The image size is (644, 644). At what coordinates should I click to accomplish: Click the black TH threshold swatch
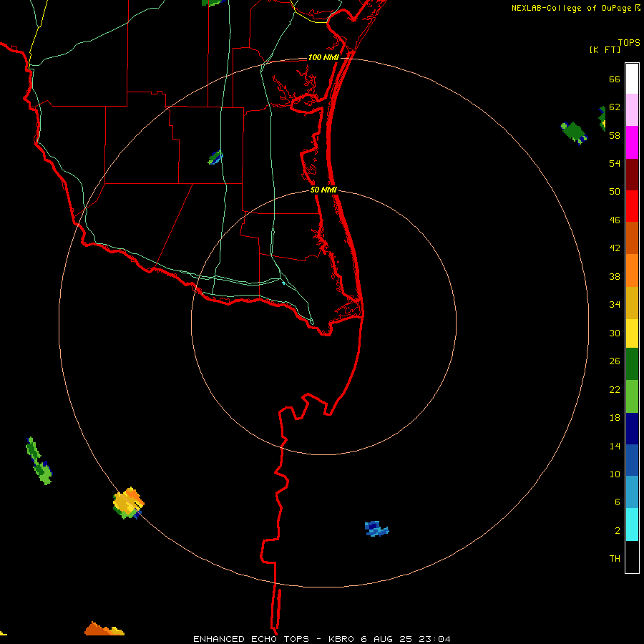tap(632, 557)
